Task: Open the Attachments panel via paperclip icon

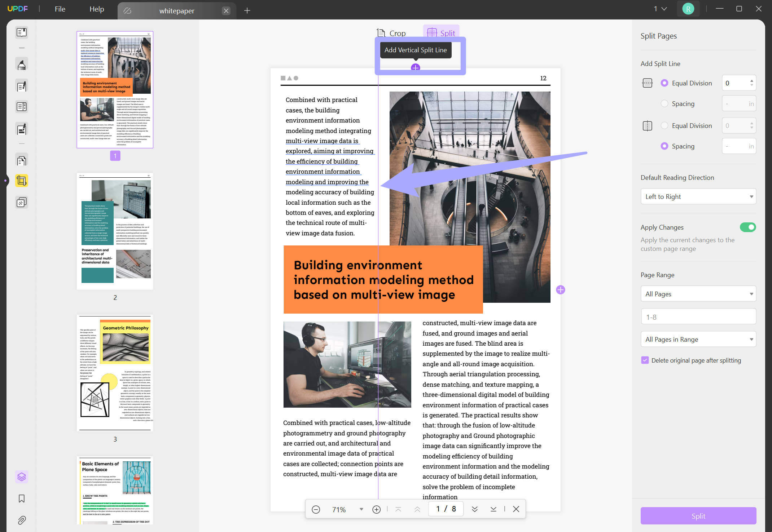Action: pos(21,520)
